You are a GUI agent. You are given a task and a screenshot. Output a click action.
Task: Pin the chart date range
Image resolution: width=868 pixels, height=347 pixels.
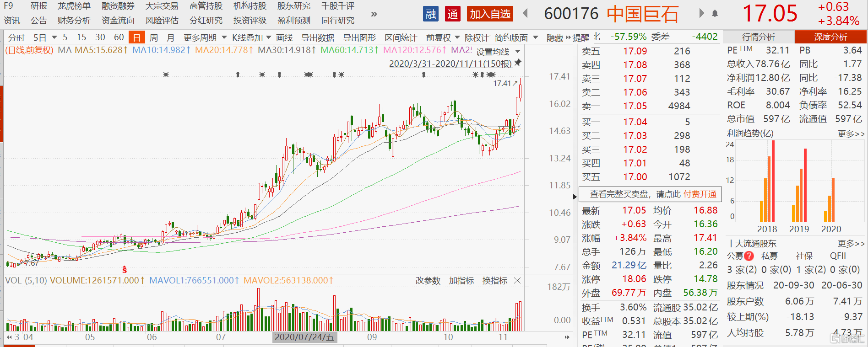[x=518, y=63]
